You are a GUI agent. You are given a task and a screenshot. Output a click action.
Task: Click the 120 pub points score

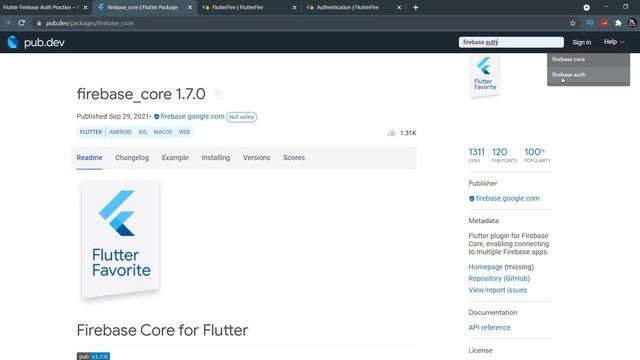[x=504, y=155]
